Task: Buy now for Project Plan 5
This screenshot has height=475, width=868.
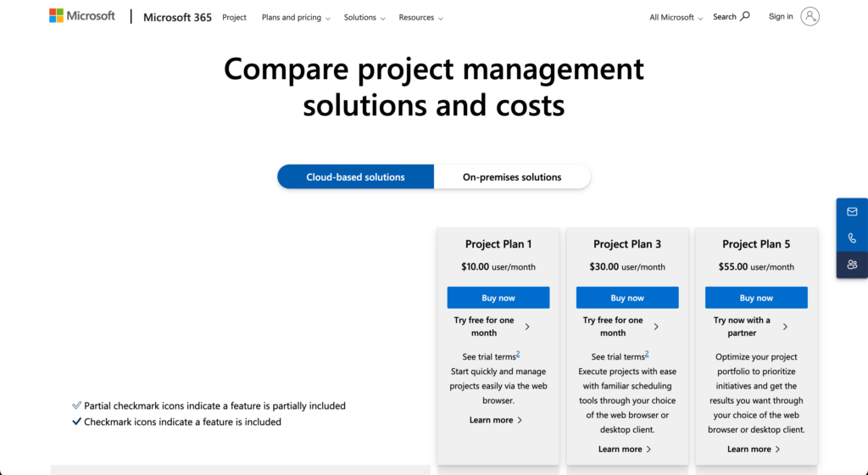Action: (756, 297)
